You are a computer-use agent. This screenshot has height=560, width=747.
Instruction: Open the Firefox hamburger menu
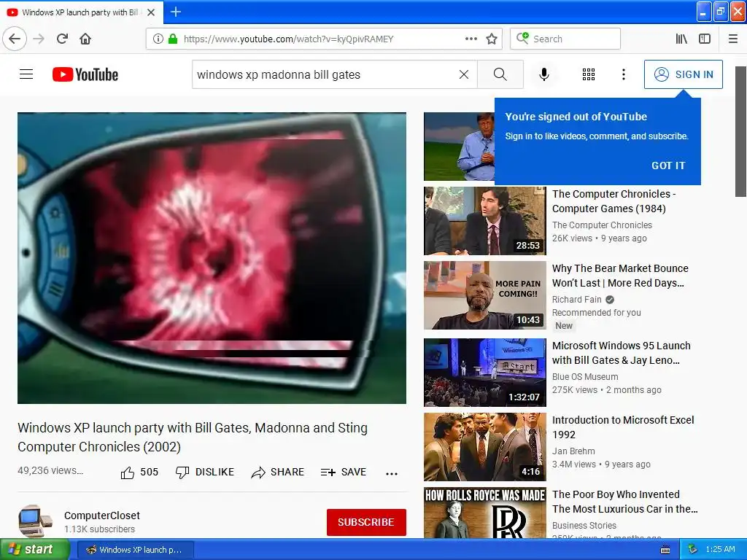click(x=732, y=39)
